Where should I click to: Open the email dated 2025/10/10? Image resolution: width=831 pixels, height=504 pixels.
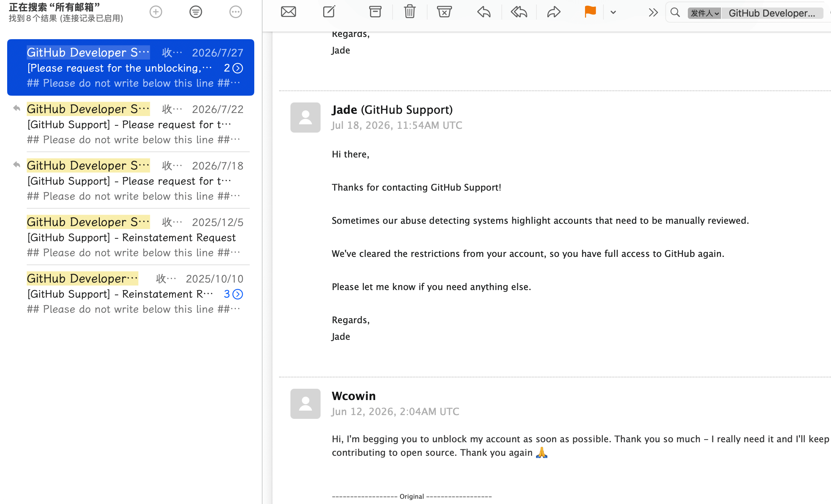coord(131,293)
